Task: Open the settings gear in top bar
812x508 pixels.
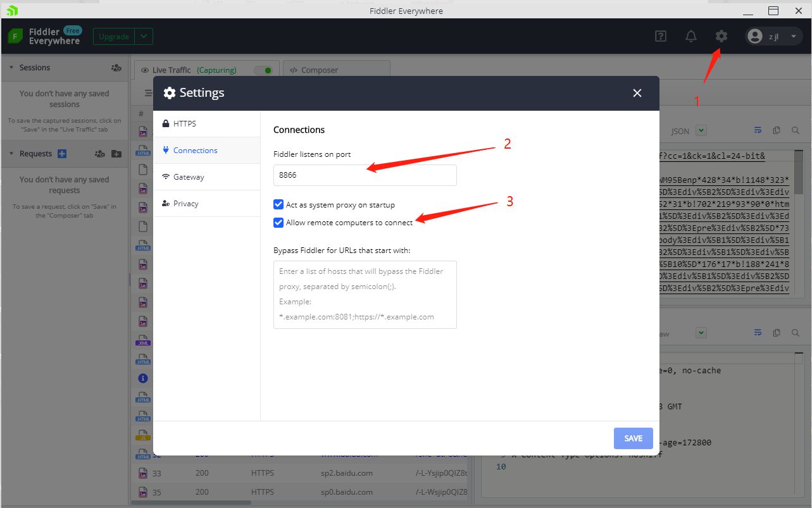Action: 721,36
